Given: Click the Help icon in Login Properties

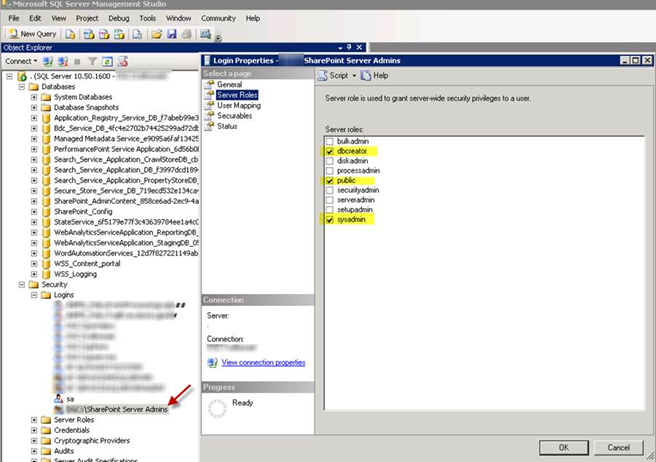Looking at the screenshot, I should pyautogui.click(x=366, y=76).
